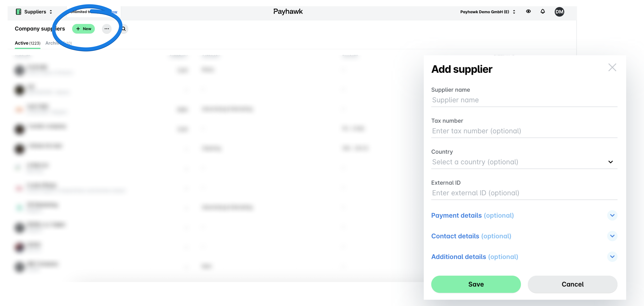Image resolution: width=644 pixels, height=306 pixels.
Task: Cancel adding the supplier
Action: click(x=572, y=284)
